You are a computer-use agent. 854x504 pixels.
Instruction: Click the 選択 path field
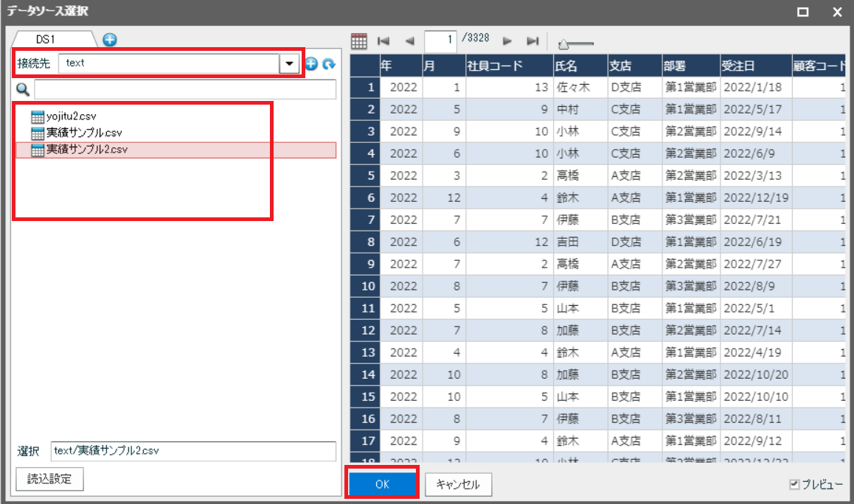193,451
